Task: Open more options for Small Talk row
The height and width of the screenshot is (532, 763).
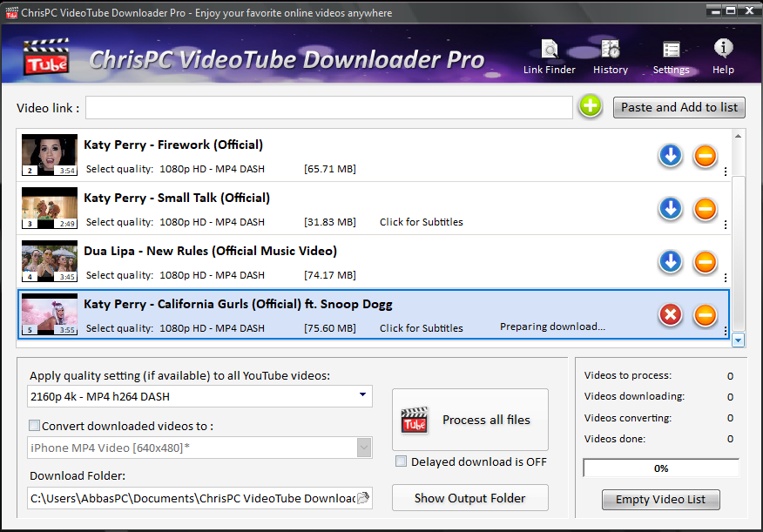Action: 726,224
